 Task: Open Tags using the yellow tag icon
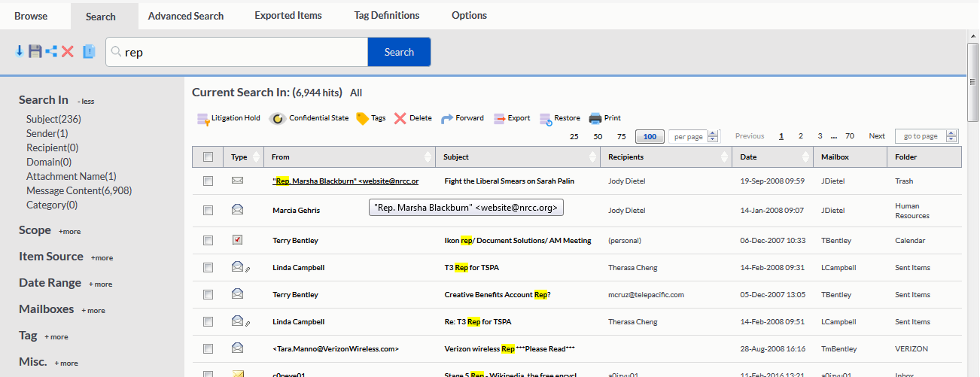(x=362, y=118)
